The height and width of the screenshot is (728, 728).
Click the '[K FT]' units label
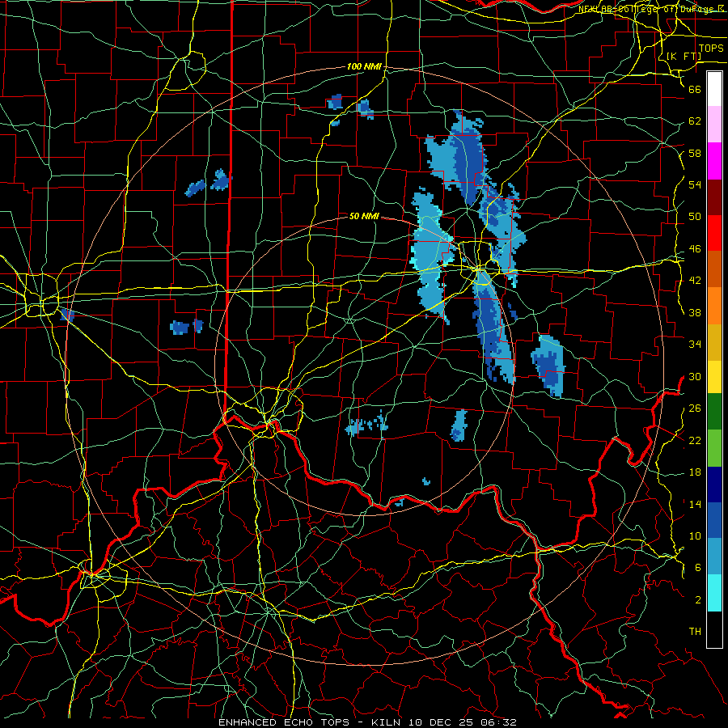pyautogui.click(x=684, y=56)
